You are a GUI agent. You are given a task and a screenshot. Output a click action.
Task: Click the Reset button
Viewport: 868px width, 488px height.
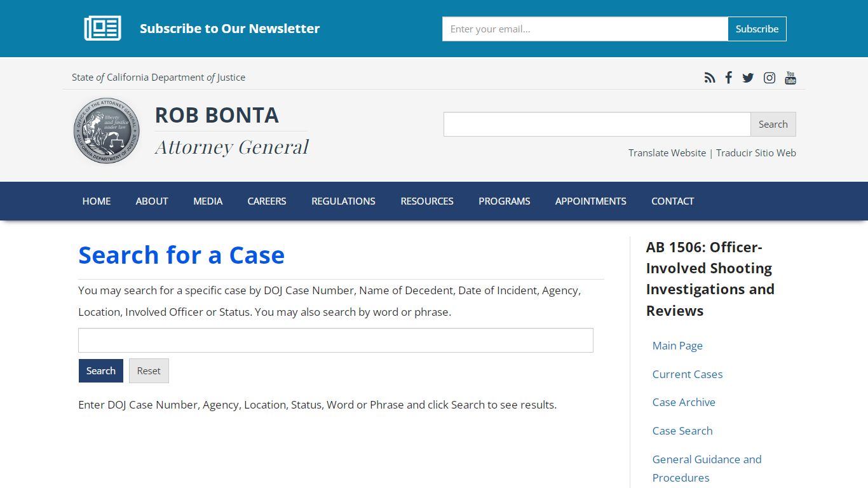pos(149,370)
